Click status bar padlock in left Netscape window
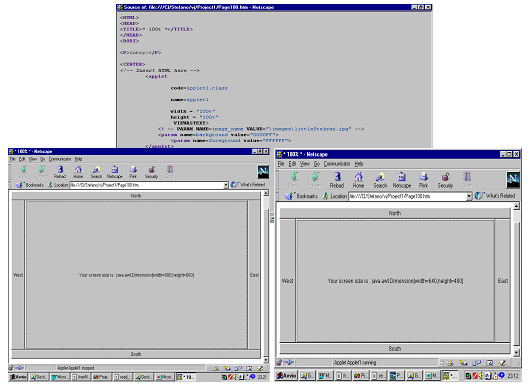The height and width of the screenshot is (389, 530). pos(11,368)
